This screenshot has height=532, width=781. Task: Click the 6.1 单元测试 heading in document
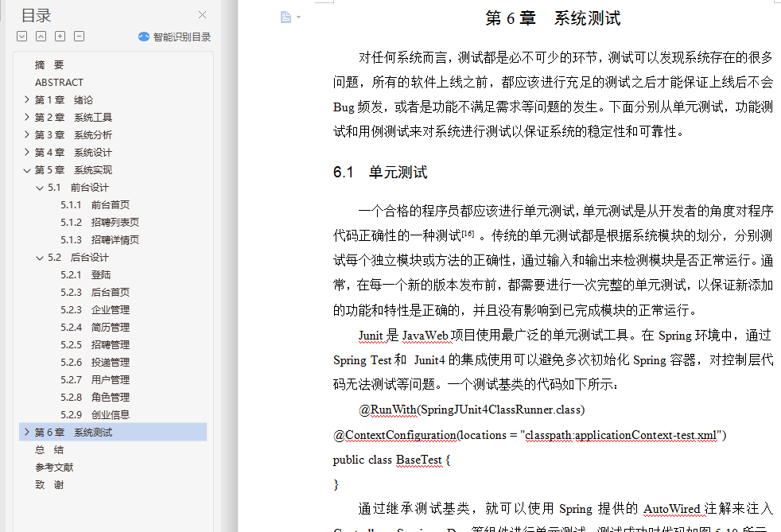[x=380, y=173]
